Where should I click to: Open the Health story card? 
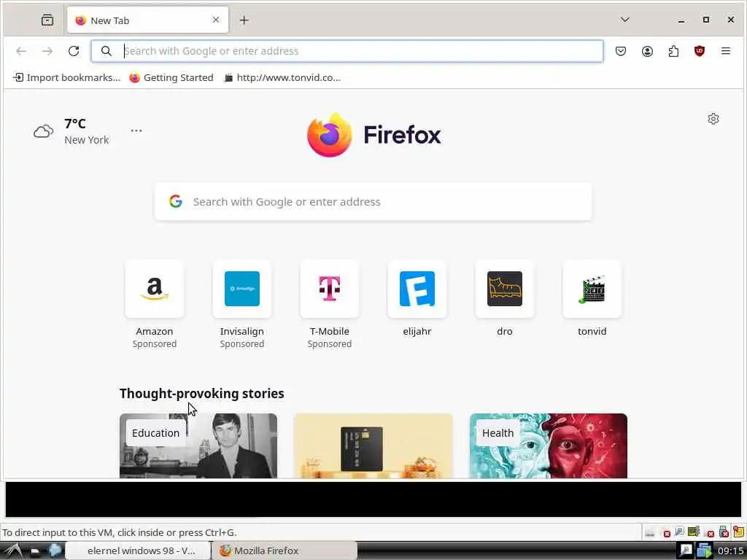pos(549,446)
